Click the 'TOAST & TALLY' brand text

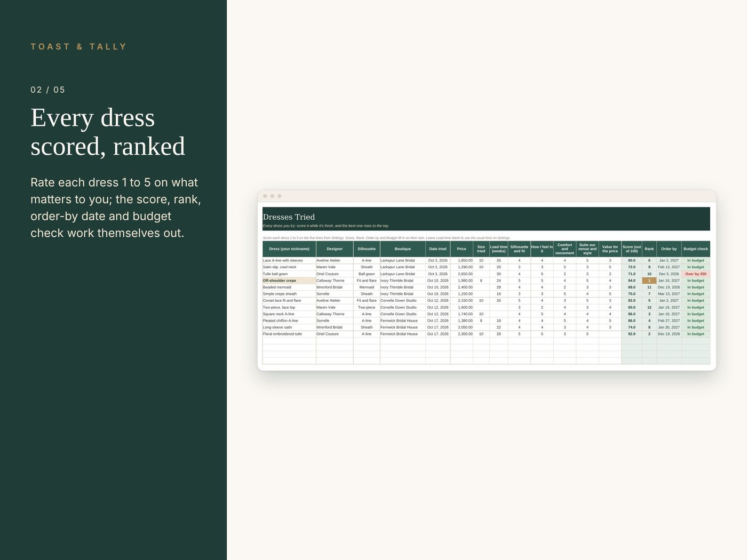(78, 47)
